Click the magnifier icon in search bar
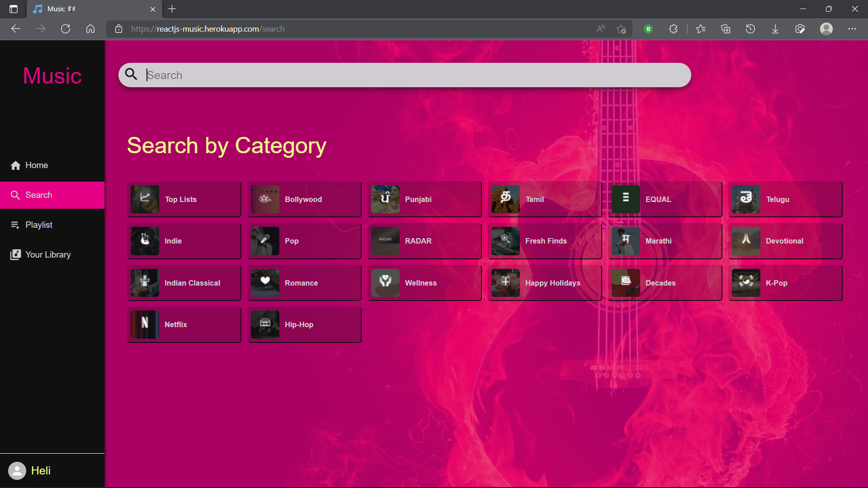Image resolution: width=868 pixels, height=488 pixels. pos(131,74)
